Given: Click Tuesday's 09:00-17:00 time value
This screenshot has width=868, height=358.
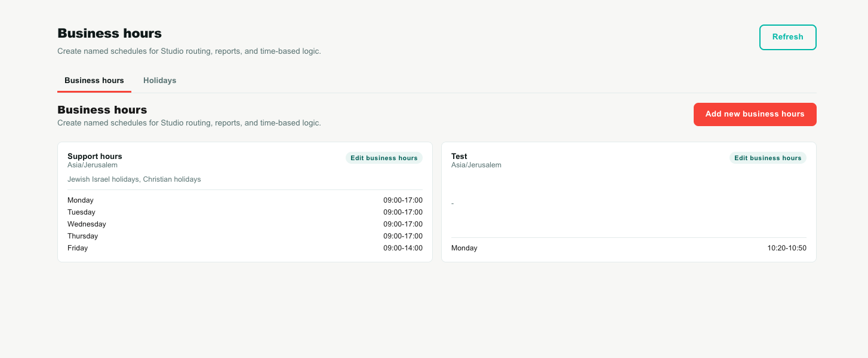Looking at the screenshot, I should pos(403,212).
